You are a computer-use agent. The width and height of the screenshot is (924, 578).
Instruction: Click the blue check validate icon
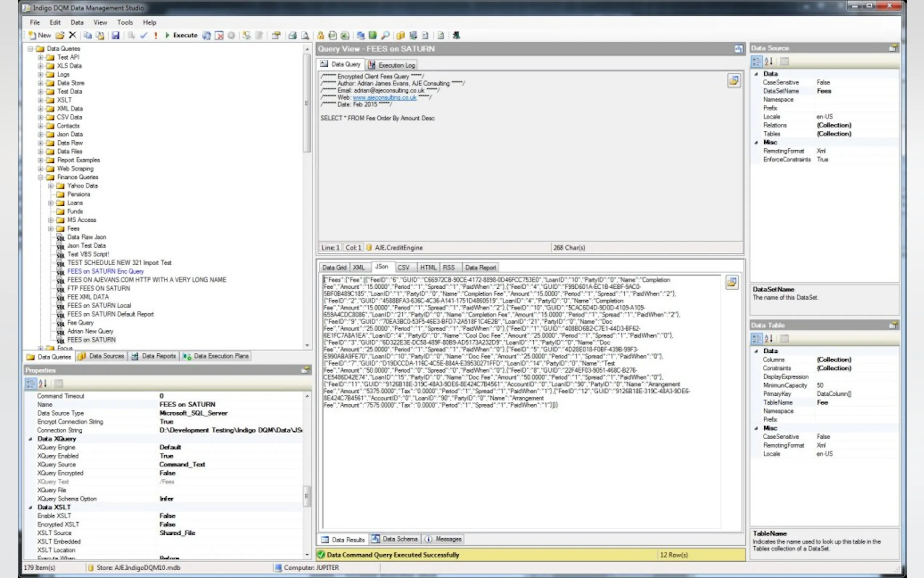click(144, 36)
